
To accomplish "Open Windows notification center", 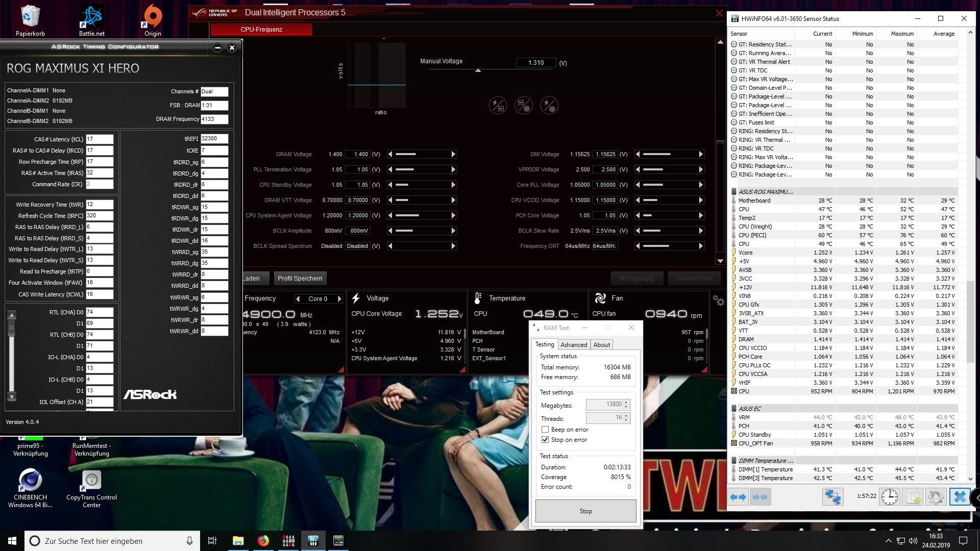I will click(x=963, y=541).
